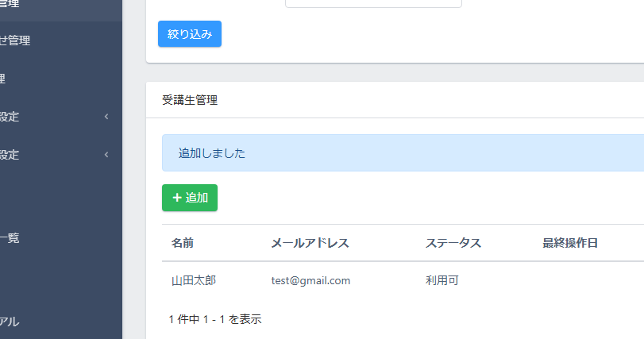Click the plus icon on 追加
Screen dimensions: 644x339
(177, 198)
